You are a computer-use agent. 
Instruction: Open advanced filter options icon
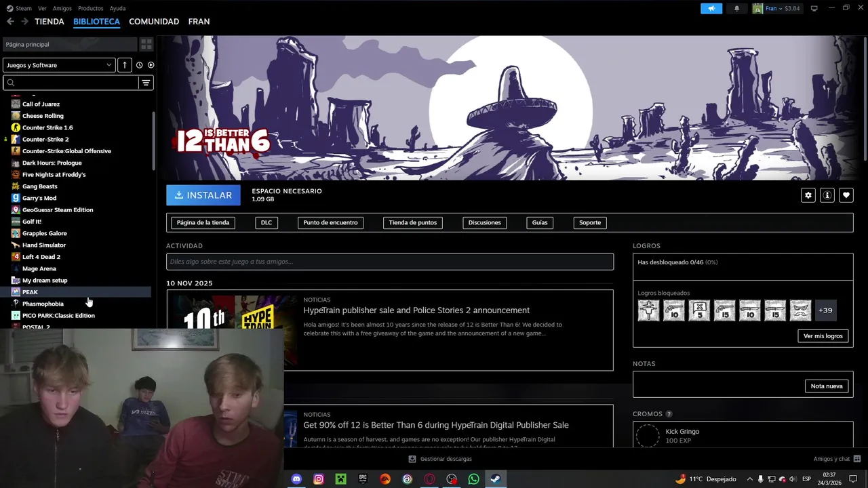pyautogui.click(x=146, y=83)
